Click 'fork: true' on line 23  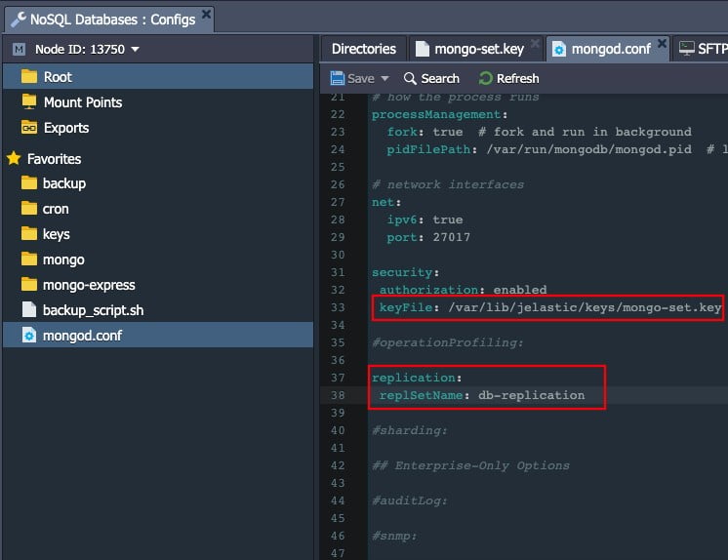pyautogui.click(x=425, y=132)
